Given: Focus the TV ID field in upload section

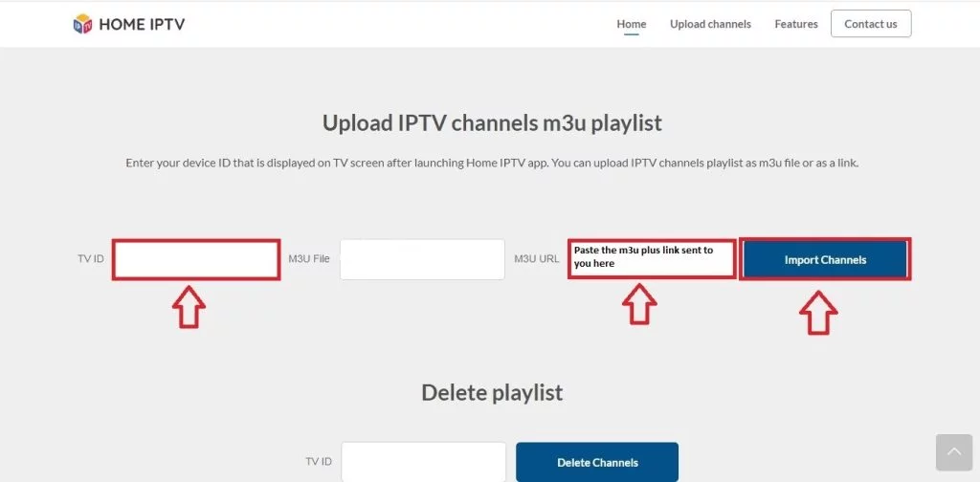Looking at the screenshot, I should click(x=196, y=259).
